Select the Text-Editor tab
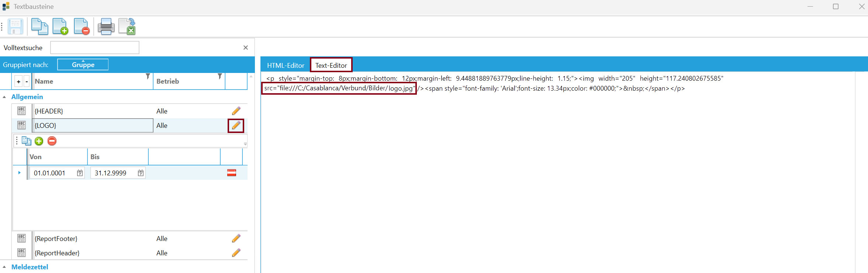Viewport: 868px width, 273px height. tap(331, 65)
